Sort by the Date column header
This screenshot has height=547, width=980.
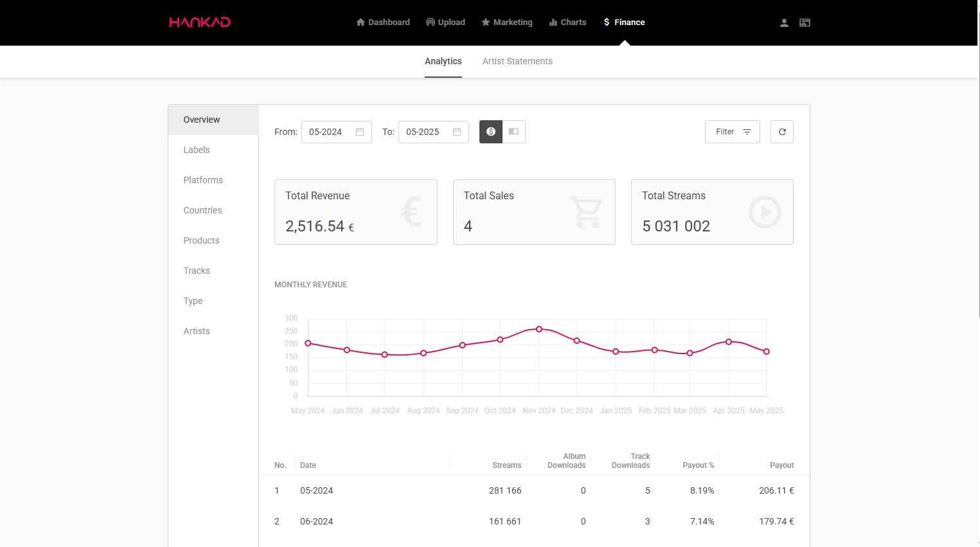point(308,465)
